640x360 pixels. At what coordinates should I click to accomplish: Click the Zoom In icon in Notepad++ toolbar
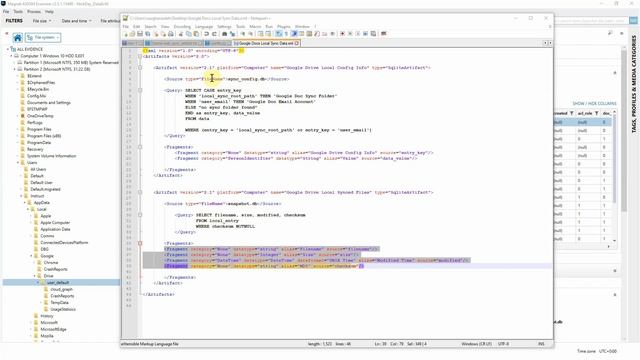(x=243, y=34)
